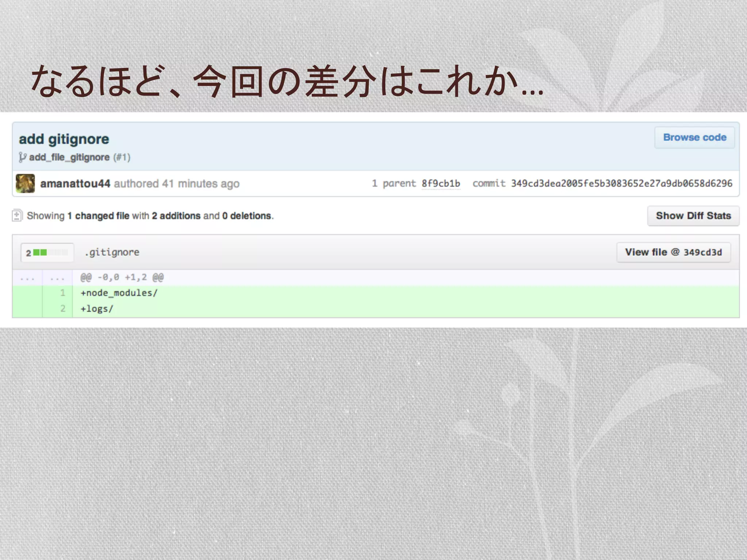This screenshot has height=560, width=747.
Task: Click the 1 changed file text
Action: (98, 216)
